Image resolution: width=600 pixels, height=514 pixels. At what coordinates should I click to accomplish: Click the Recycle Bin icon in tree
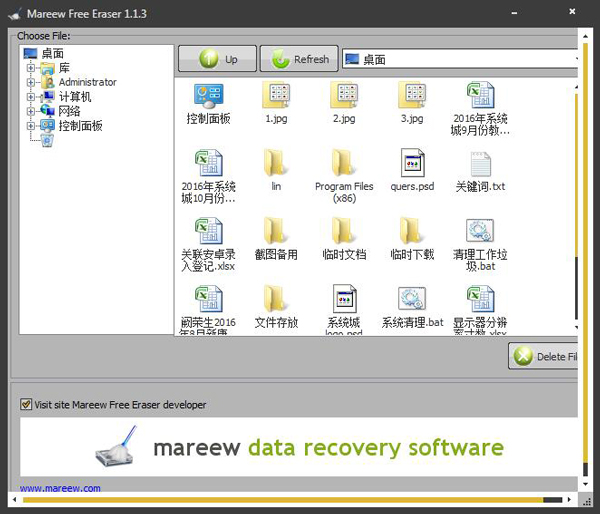pos(47,140)
